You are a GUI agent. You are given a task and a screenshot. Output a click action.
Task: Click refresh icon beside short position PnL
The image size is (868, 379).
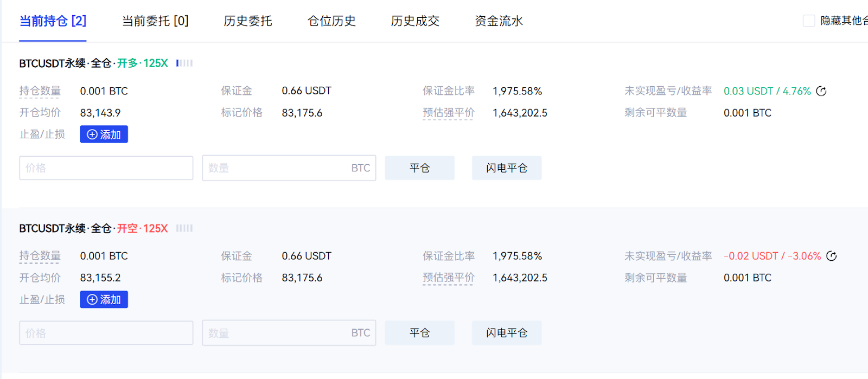coord(831,256)
